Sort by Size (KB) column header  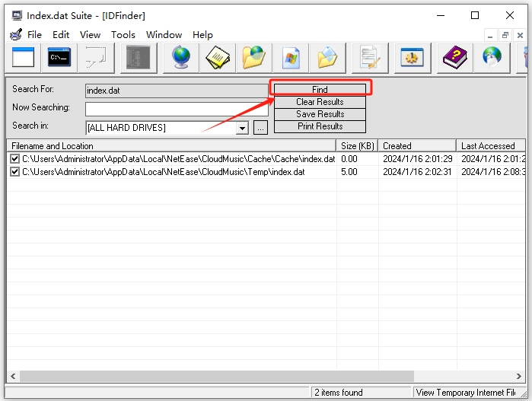[357, 146]
